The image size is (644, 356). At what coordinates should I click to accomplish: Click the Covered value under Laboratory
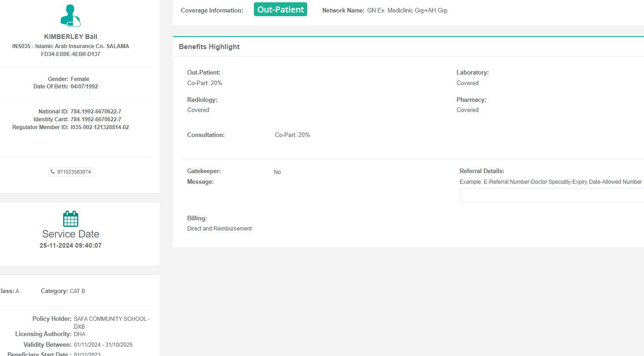[467, 83]
